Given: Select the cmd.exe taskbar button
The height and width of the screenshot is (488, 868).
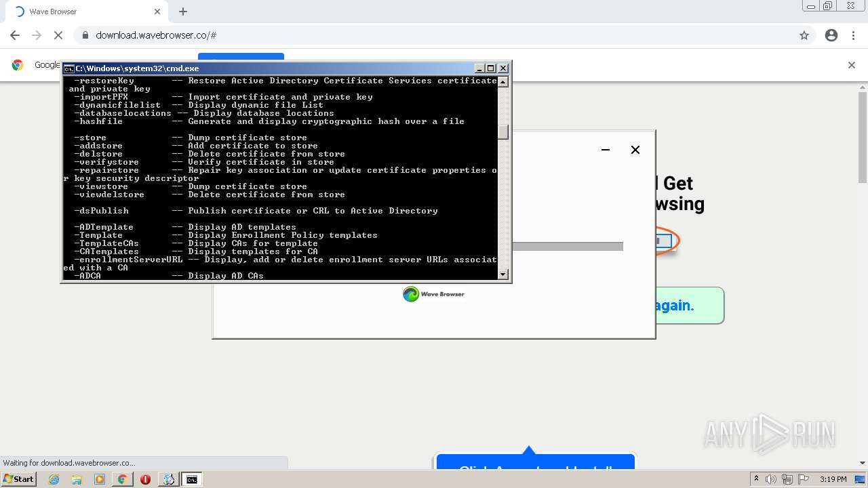Looking at the screenshot, I should [x=192, y=479].
